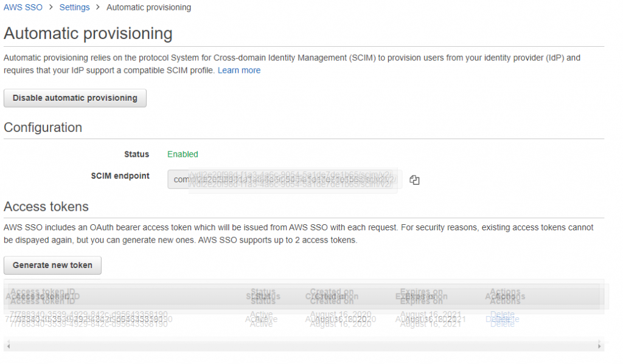Click the Actions column header
The height and width of the screenshot is (364, 623).
pos(505,297)
